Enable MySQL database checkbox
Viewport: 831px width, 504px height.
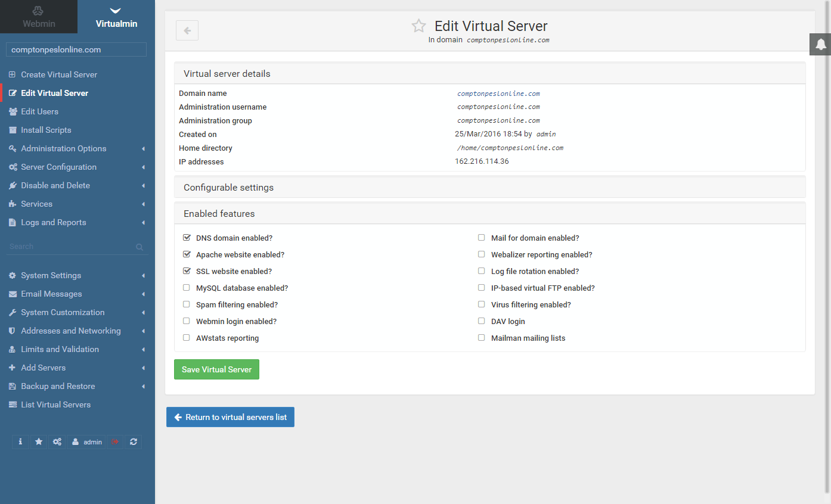click(187, 288)
